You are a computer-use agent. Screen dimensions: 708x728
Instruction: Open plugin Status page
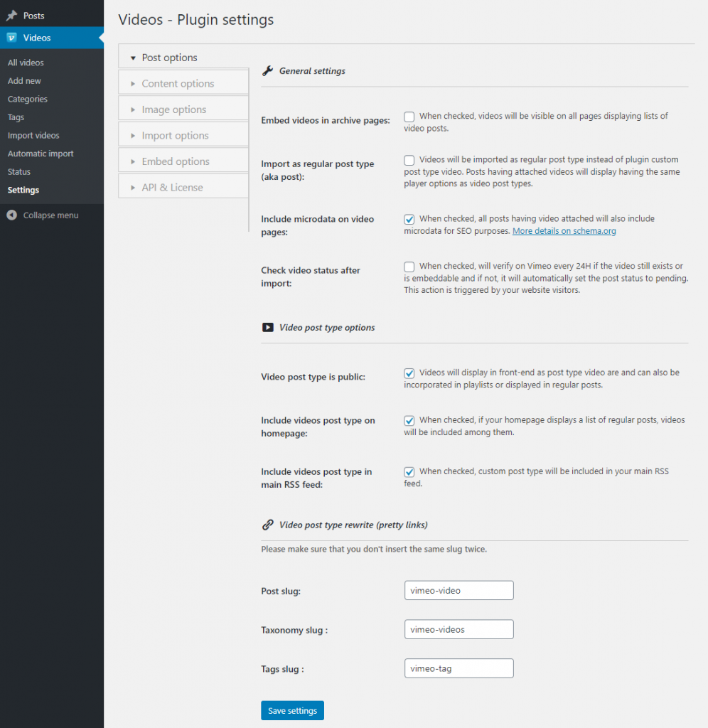coord(19,172)
